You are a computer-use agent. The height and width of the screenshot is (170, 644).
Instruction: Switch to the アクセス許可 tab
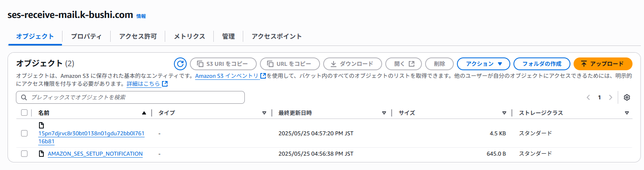click(138, 36)
